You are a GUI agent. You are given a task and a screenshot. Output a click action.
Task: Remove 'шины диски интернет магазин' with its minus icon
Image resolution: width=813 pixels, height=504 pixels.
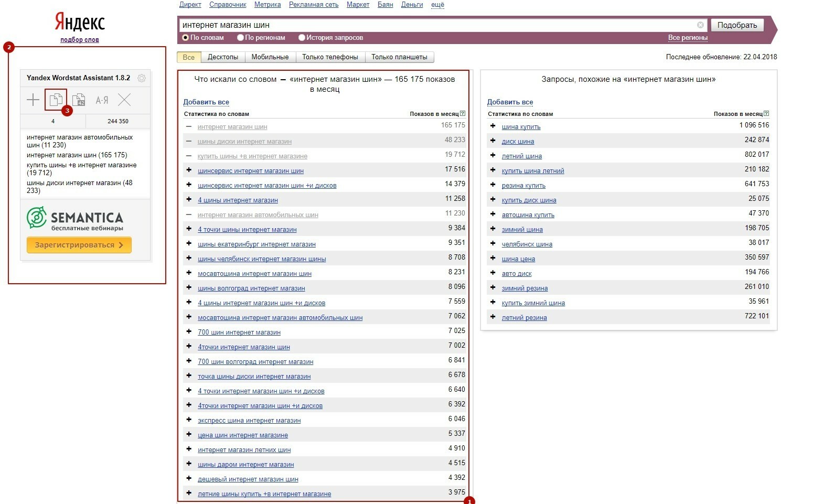coord(189,141)
